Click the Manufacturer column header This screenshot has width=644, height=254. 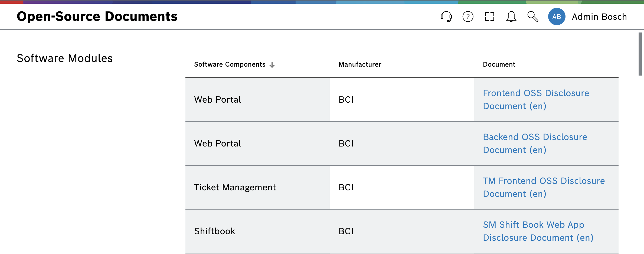[x=360, y=64]
